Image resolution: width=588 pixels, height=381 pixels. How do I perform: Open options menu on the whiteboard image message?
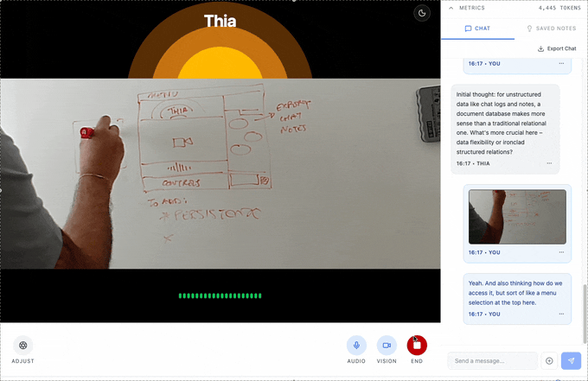[561, 252]
